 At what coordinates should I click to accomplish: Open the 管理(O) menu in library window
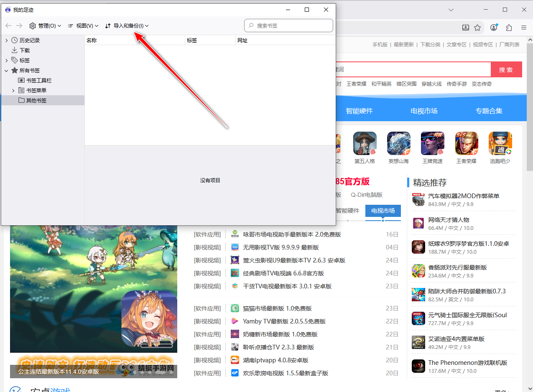(45, 26)
